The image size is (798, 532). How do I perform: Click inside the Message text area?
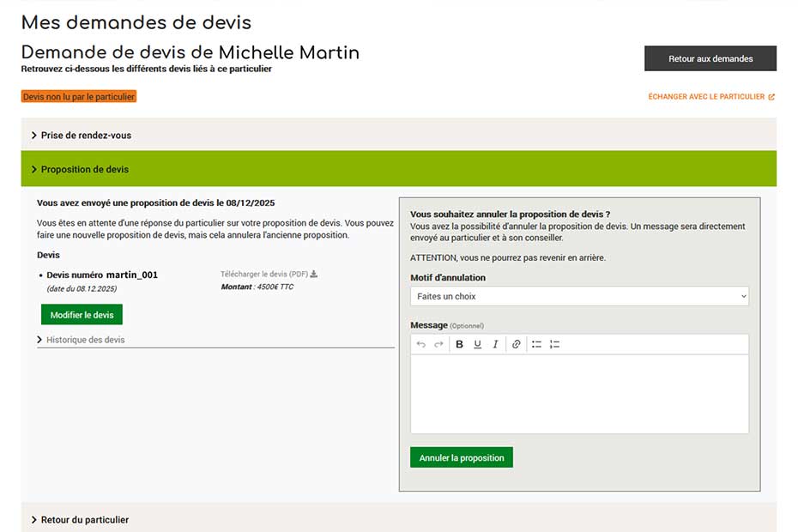(579, 393)
